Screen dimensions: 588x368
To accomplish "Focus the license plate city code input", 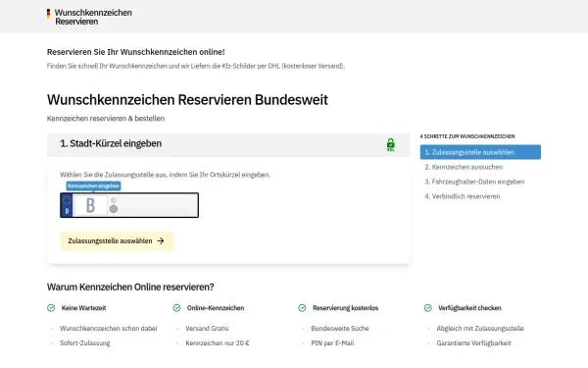I will 90,205.
